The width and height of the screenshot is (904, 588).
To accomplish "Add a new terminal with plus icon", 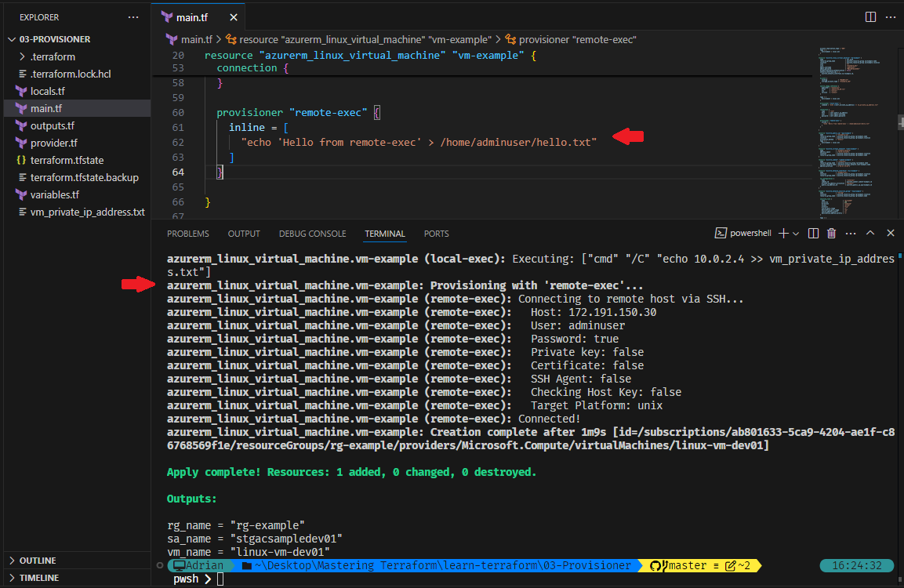I will (x=783, y=233).
